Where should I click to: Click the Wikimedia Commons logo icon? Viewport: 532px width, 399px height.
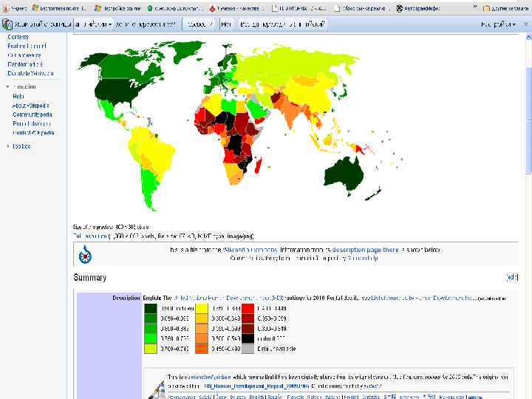pos(85,254)
